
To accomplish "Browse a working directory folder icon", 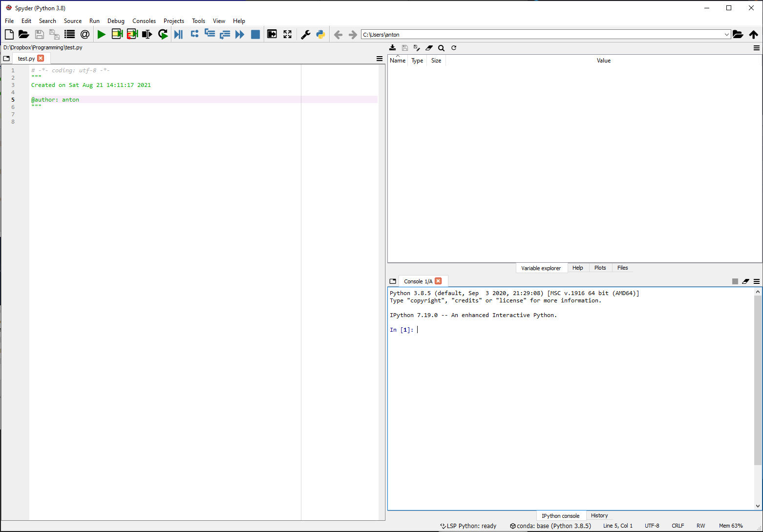I will click(x=738, y=34).
